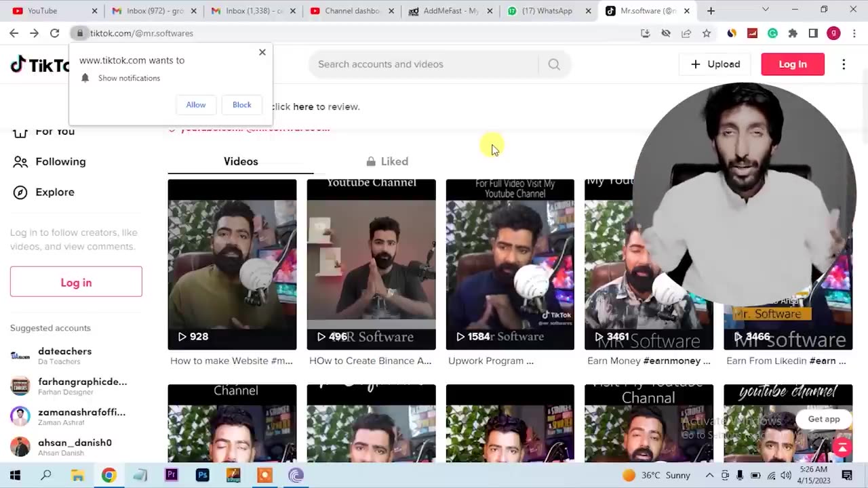Click the address bar URL
The height and width of the screenshot is (488, 868).
(x=142, y=33)
